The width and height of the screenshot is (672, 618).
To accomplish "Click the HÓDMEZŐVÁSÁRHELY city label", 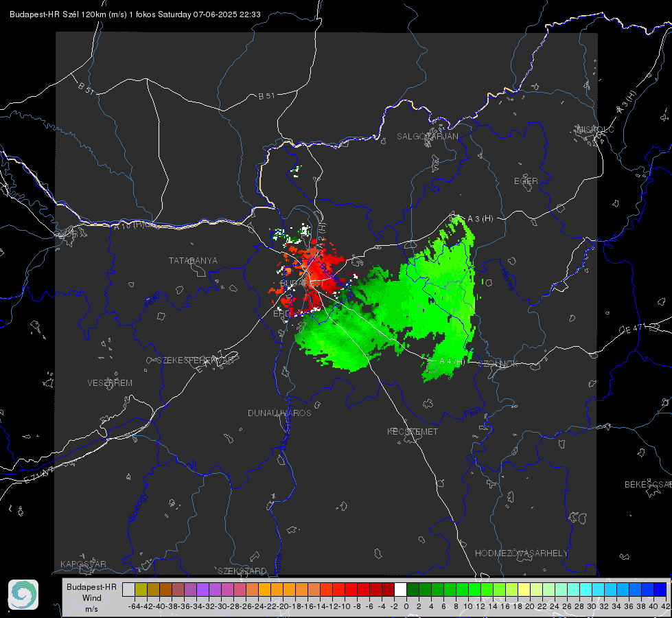I will 521,553.
